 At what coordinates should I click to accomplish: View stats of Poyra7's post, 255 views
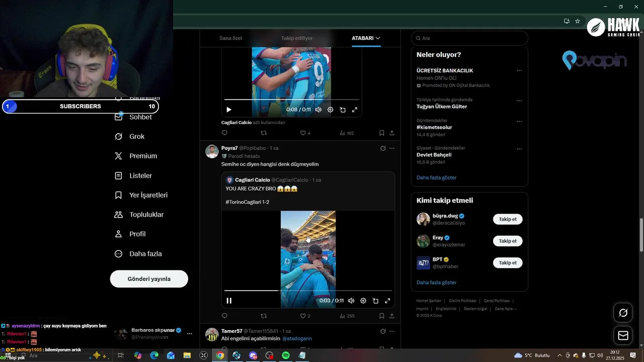tap(347, 316)
